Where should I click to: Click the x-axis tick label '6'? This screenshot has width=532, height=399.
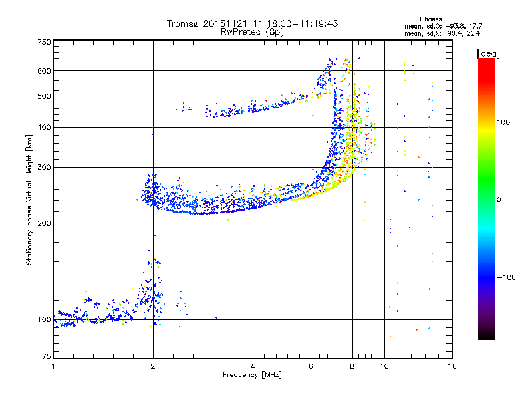[311, 366]
